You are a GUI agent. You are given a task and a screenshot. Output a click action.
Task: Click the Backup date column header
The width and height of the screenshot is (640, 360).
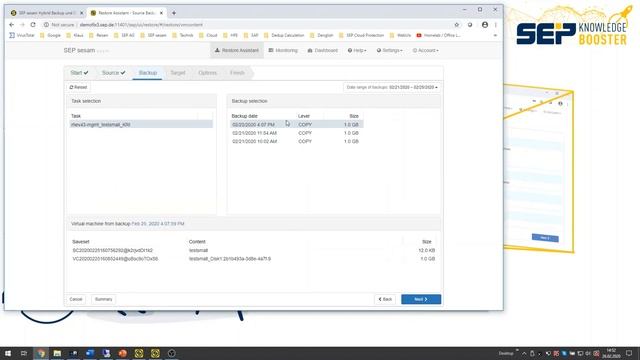(244, 116)
